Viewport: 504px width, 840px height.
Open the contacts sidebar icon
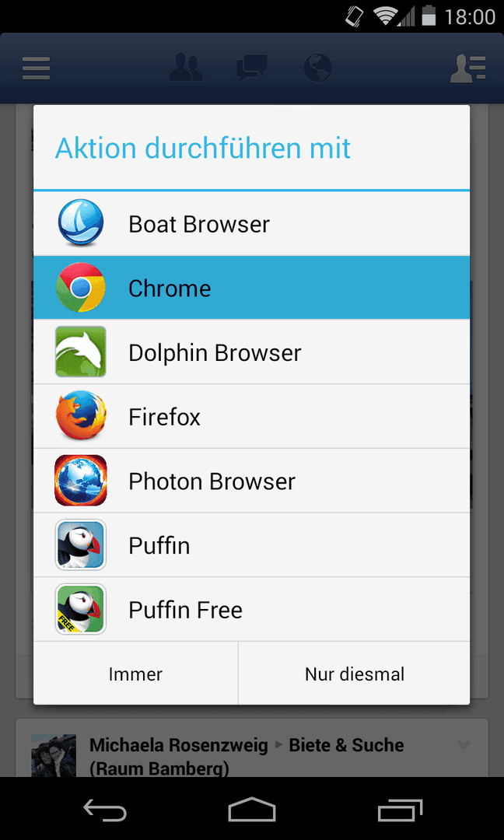point(467,68)
